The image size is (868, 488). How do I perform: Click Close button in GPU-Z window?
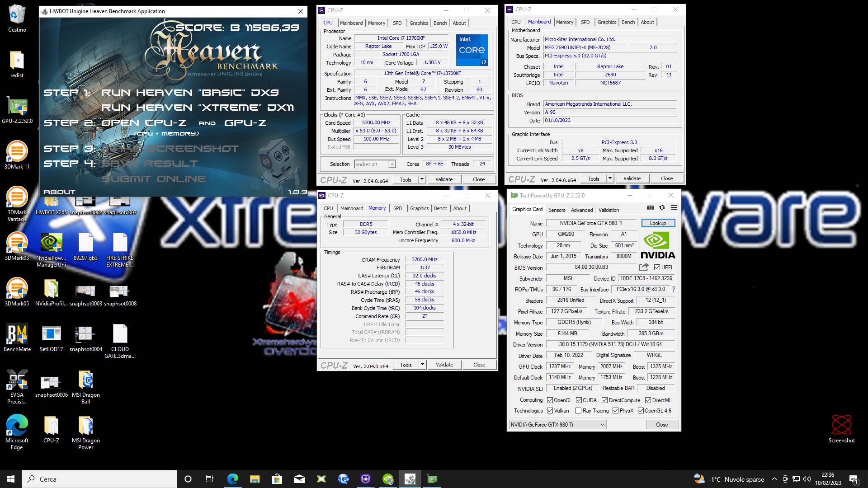[x=662, y=425]
